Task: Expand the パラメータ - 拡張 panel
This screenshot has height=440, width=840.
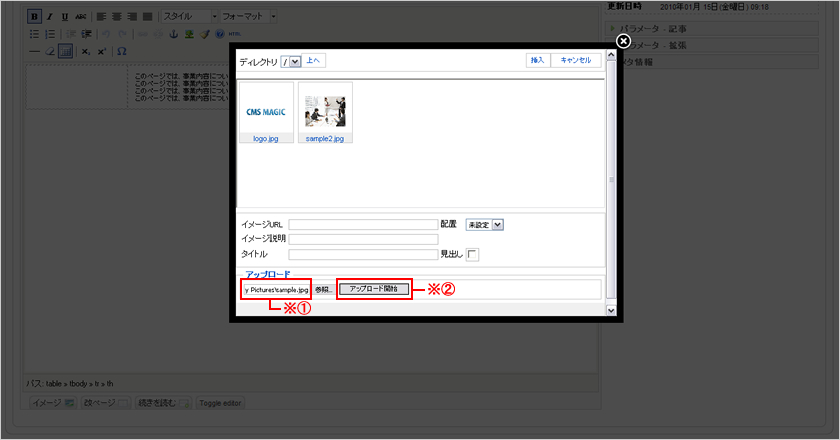Action: [x=712, y=46]
